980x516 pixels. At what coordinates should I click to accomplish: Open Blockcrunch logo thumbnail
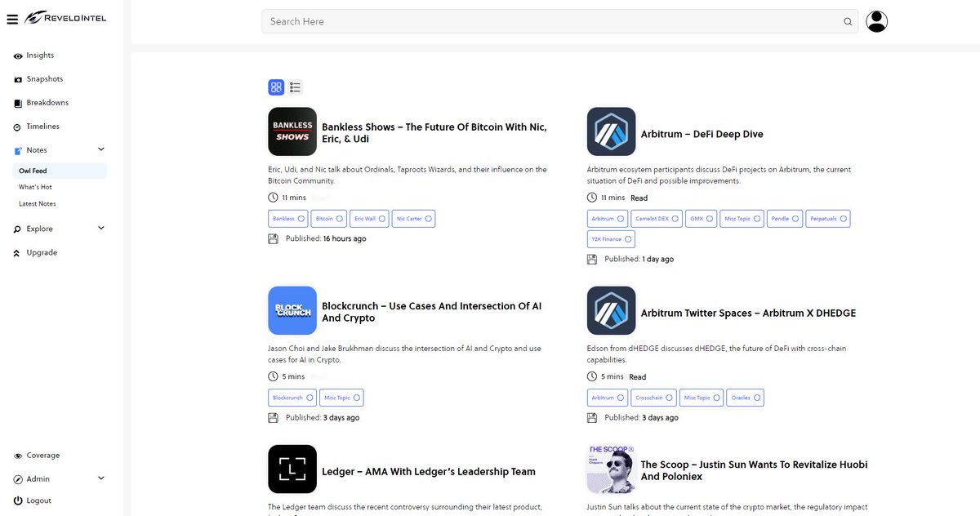click(292, 310)
